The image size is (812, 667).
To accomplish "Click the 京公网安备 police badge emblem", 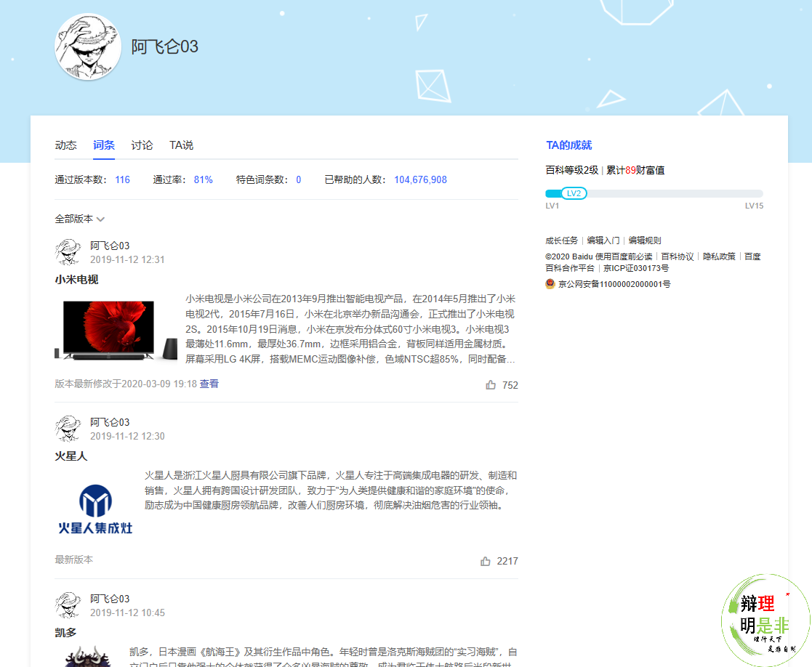I will point(550,283).
